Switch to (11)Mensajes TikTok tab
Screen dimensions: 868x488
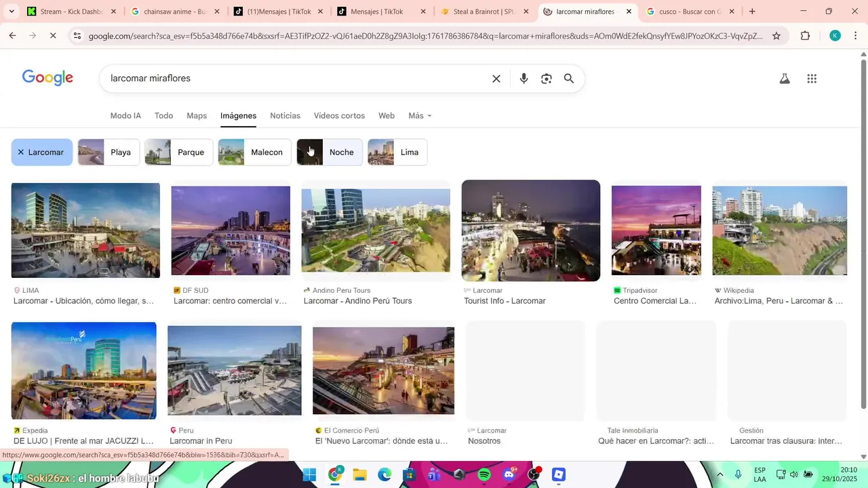pyautogui.click(x=278, y=12)
